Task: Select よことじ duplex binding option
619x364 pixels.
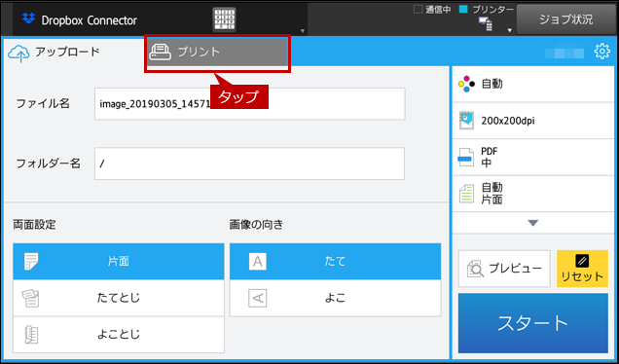Action: click(x=119, y=335)
